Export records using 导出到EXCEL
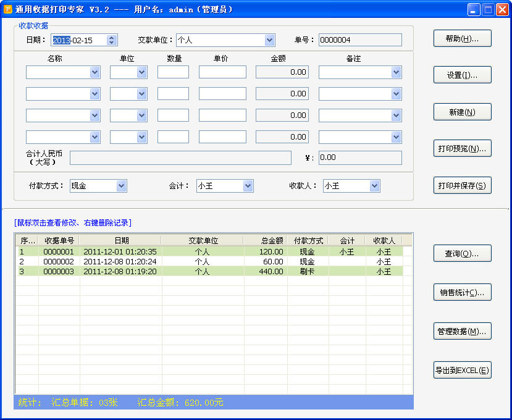512x420 pixels. pos(462,369)
